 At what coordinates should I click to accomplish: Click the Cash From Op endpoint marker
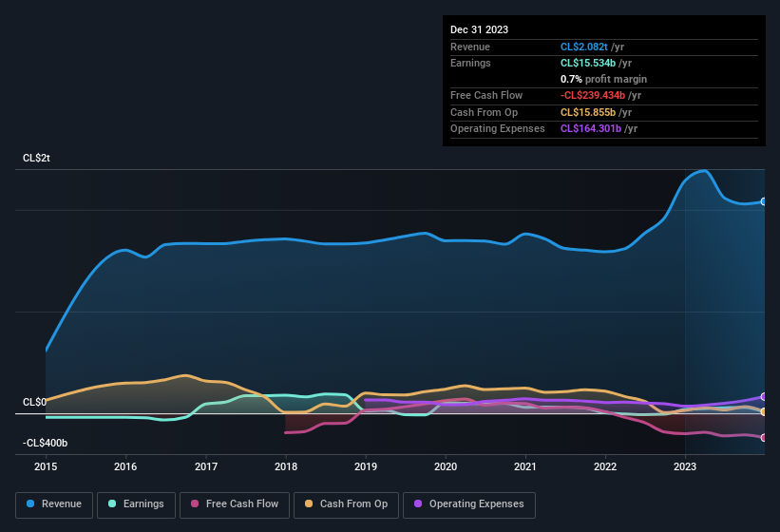(764, 411)
